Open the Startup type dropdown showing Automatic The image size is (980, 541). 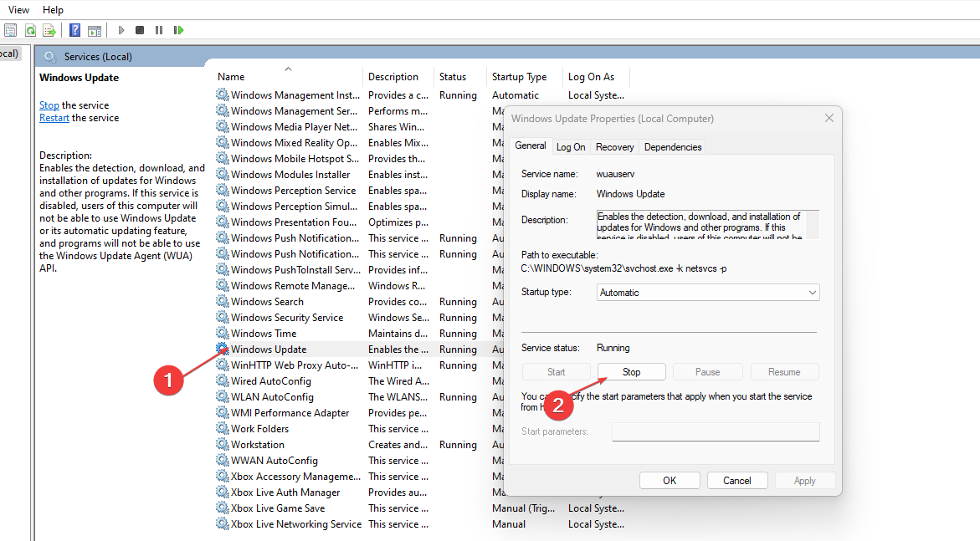coord(707,293)
